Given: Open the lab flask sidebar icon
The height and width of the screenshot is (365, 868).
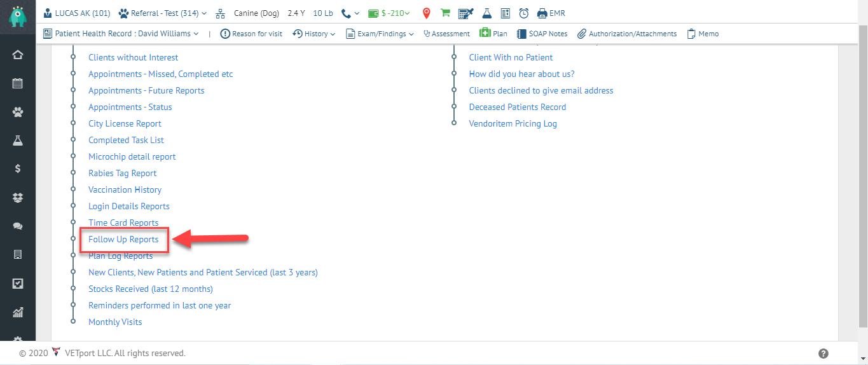Looking at the screenshot, I should tap(18, 141).
